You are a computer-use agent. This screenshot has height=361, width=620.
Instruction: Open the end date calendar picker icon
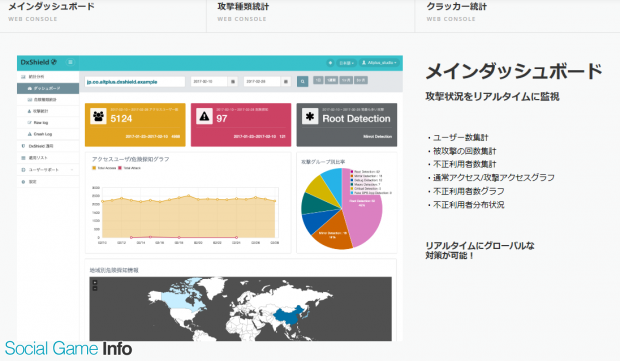pos(286,81)
